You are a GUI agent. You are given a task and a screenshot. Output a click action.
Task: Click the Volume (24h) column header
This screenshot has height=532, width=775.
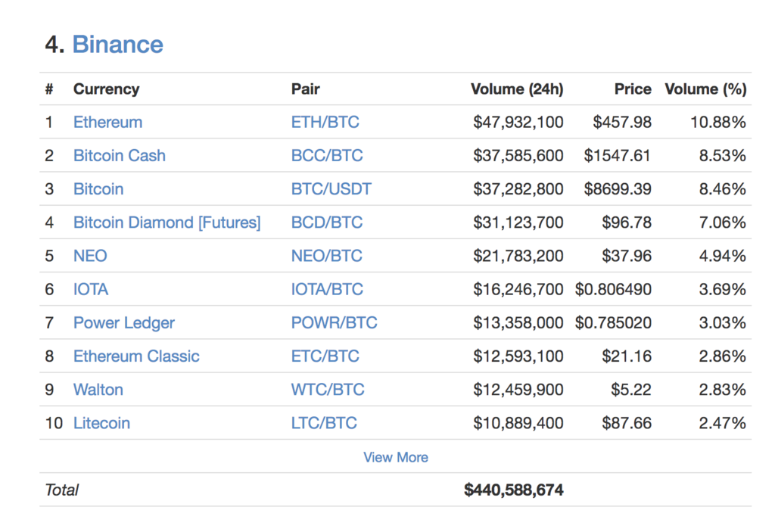click(517, 89)
